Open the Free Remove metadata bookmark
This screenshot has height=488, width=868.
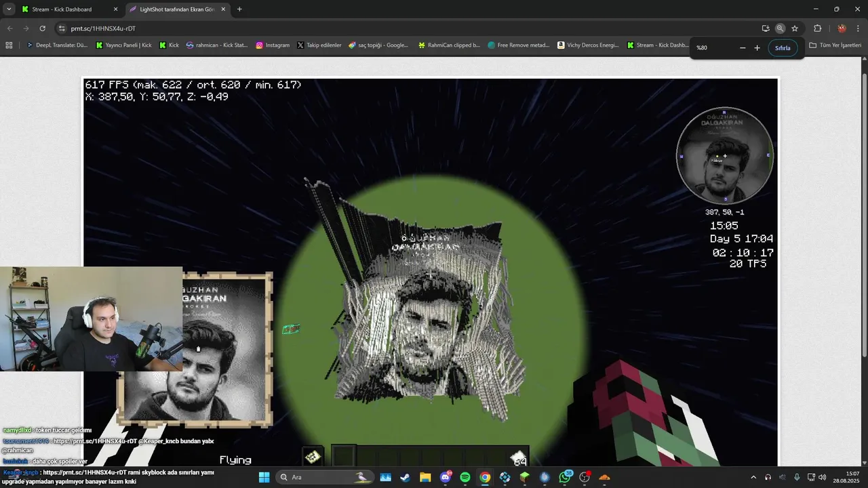point(519,45)
